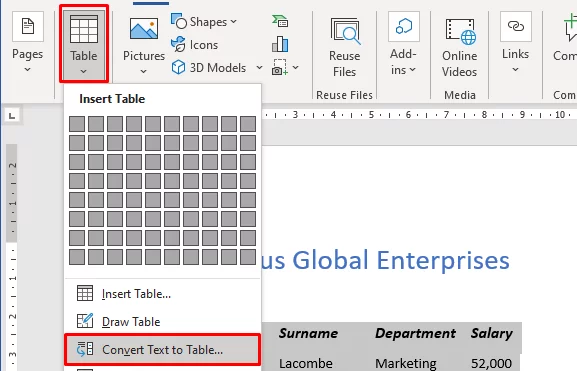Choose Insert Table... from the menu
This screenshot has width=577, height=371.
click(x=162, y=294)
